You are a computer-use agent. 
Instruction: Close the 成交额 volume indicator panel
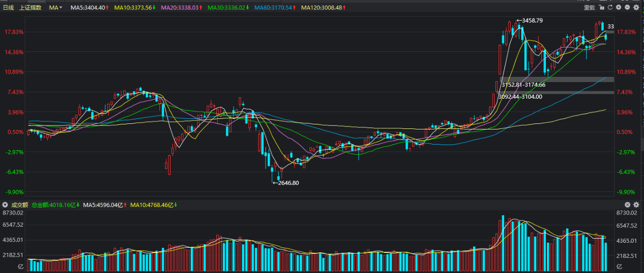[627, 204]
